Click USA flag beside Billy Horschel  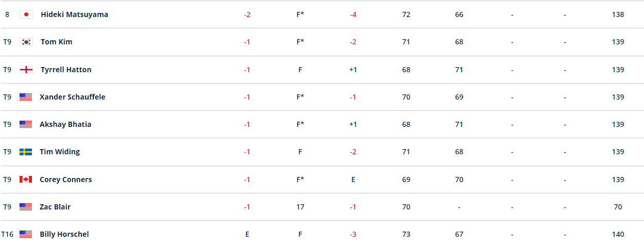tap(26, 234)
